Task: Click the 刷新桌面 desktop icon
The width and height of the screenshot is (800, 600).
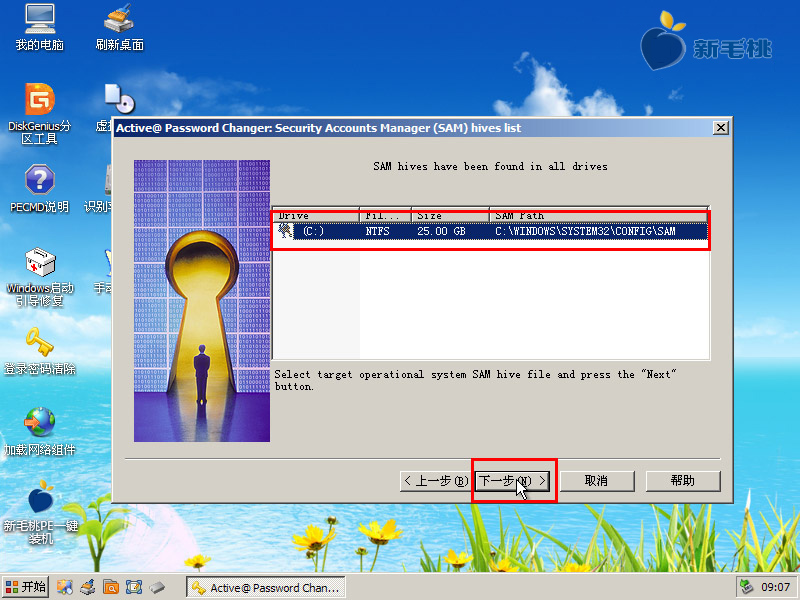Action: click(119, 27)
